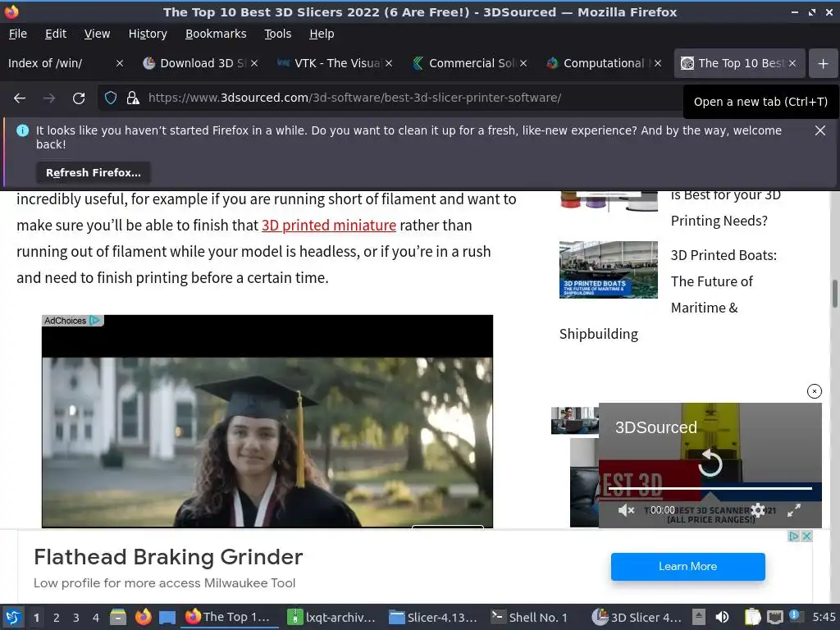Open 3D Printed Boats article title link
Screen dimensions: 840x630
click(x=724, y=281)
